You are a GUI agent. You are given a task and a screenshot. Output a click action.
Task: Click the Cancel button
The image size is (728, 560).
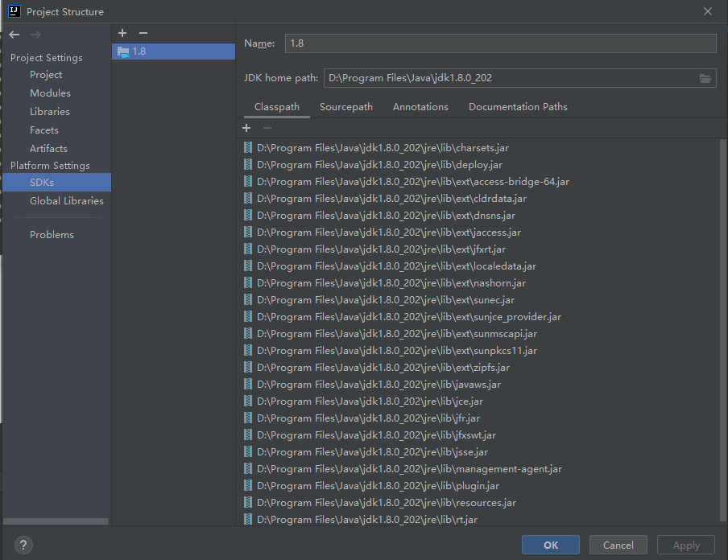[618, 545]
